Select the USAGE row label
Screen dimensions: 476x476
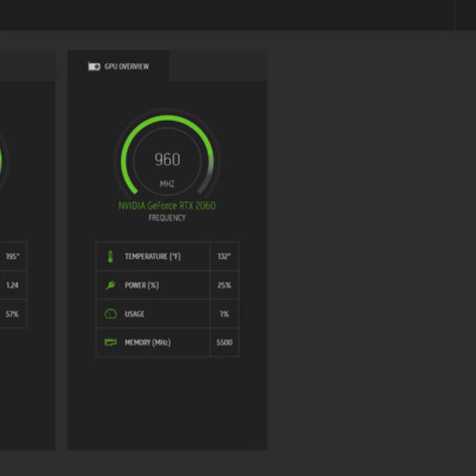[x=135, y=314]
